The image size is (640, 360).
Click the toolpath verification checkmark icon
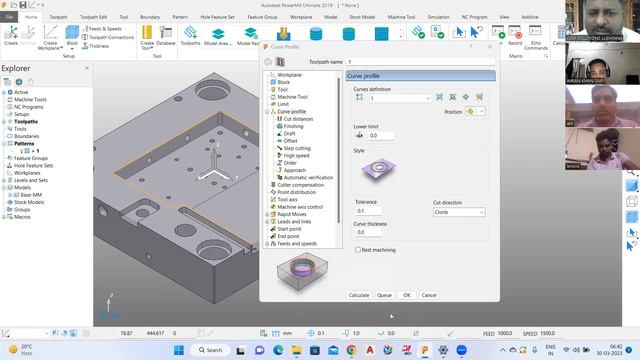[418, 32]
